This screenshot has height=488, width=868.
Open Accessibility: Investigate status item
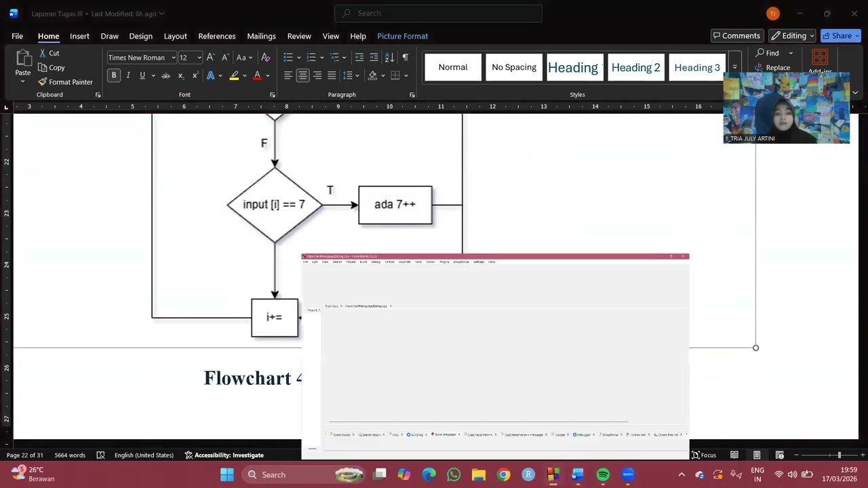[224, 455]
